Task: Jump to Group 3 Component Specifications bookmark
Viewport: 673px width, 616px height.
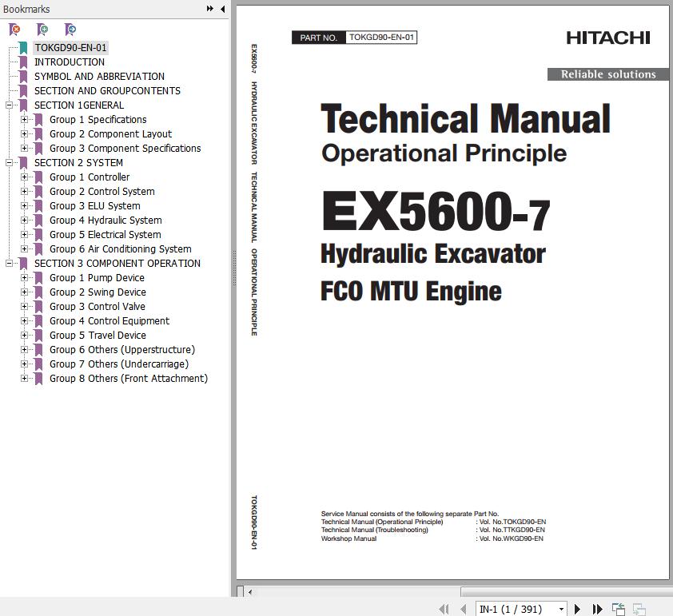Action: (x=125, y=148)
